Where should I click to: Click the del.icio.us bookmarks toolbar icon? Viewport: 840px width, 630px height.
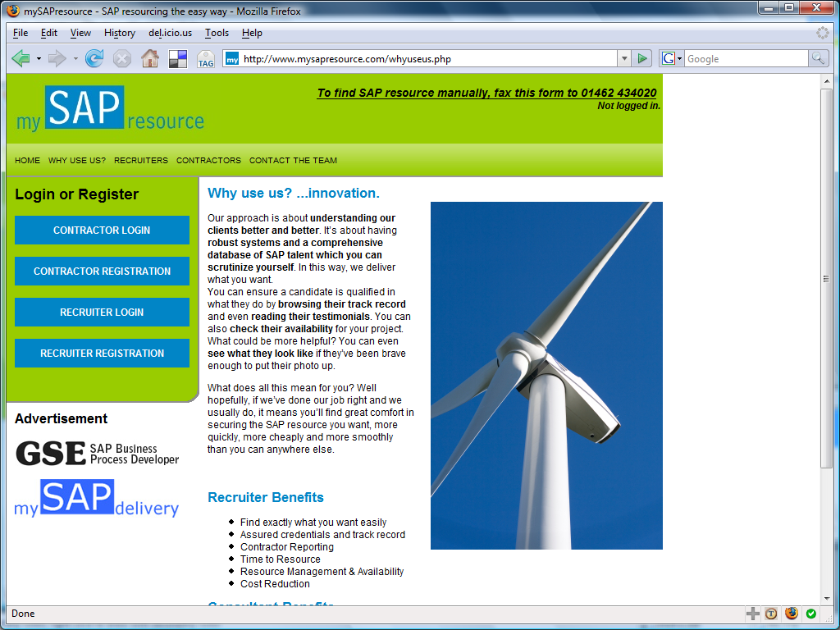click(x=177, y=59)
